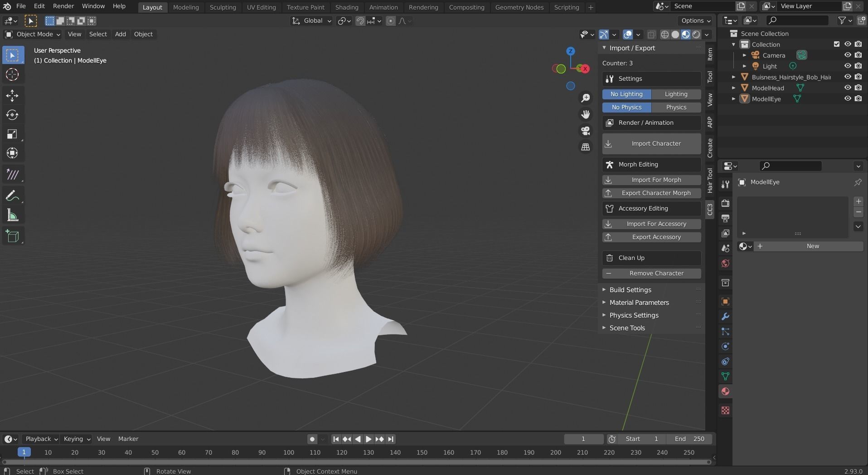Activate the Select Box tool
The width and height of the screenshot is (868, 475).
coord(12,55)
